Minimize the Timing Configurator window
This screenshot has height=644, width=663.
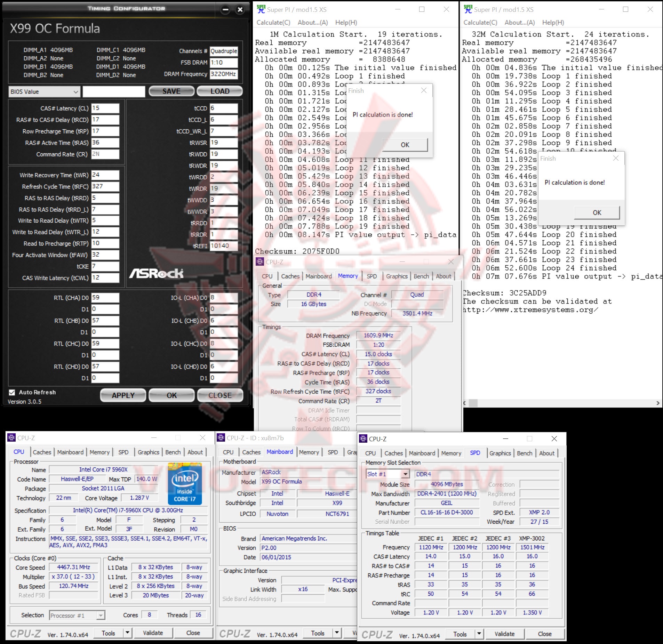point(225,10)
